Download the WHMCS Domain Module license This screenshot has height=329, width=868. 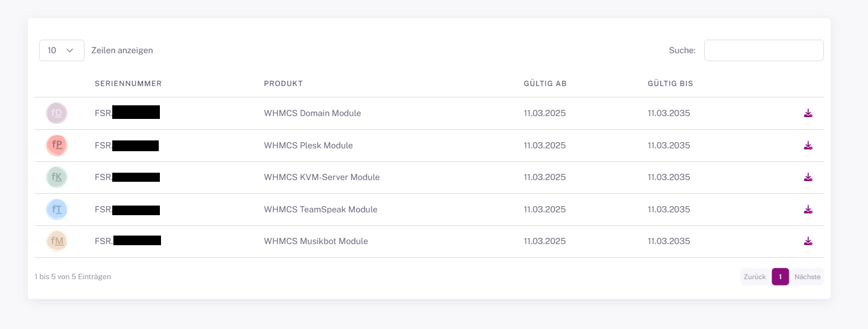pos(808,113)
